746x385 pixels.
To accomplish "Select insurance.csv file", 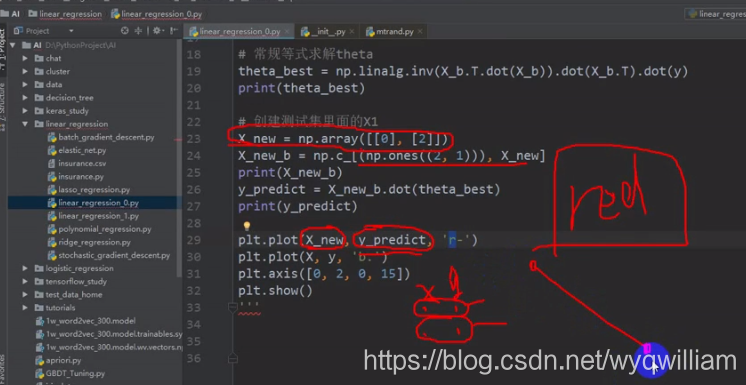I will (x=77, y=163).
